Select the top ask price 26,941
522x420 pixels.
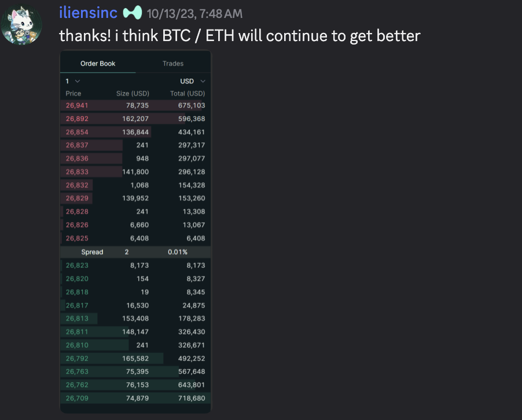[x=76, y=105]
